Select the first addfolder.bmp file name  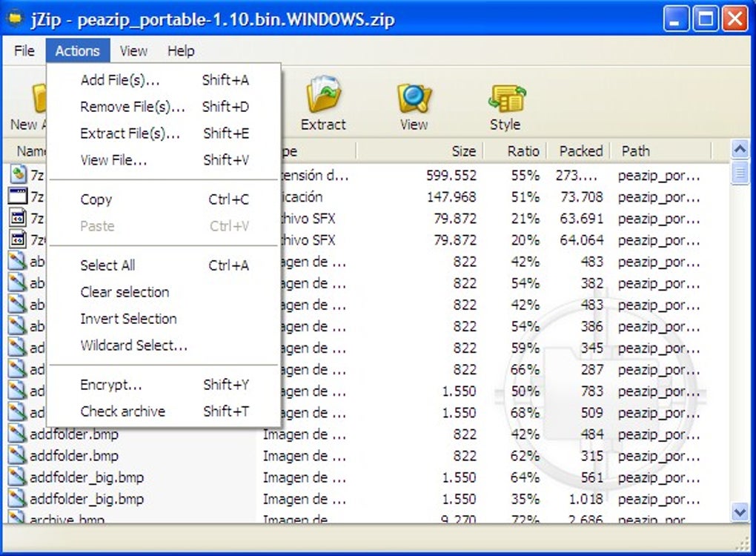click(74, 434)
